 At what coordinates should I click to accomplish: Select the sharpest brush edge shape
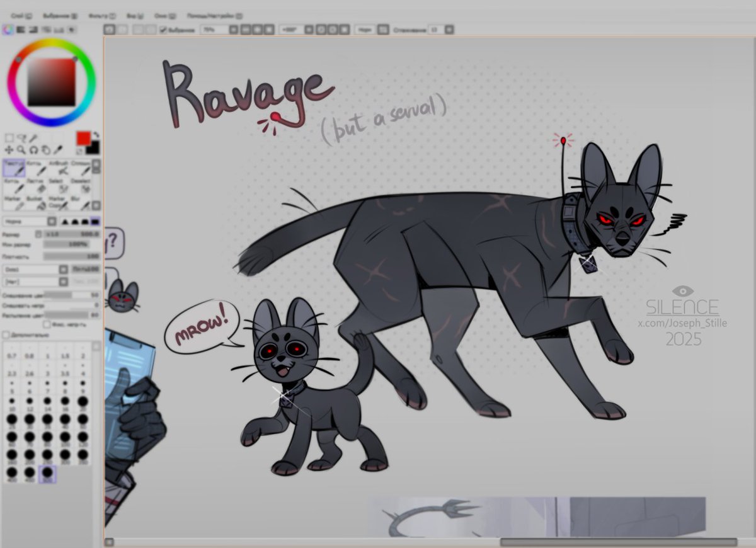(x=65, y=221)
